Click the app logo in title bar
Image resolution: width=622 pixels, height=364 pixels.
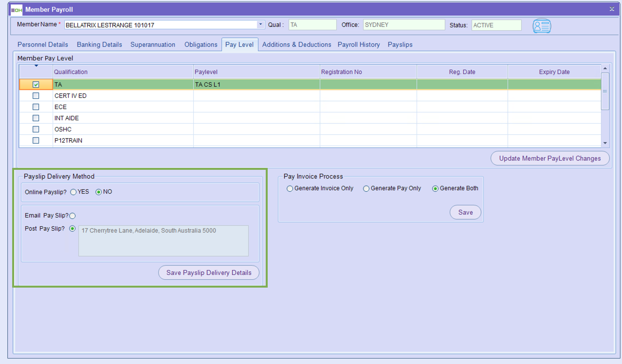(x=16, y=9)
